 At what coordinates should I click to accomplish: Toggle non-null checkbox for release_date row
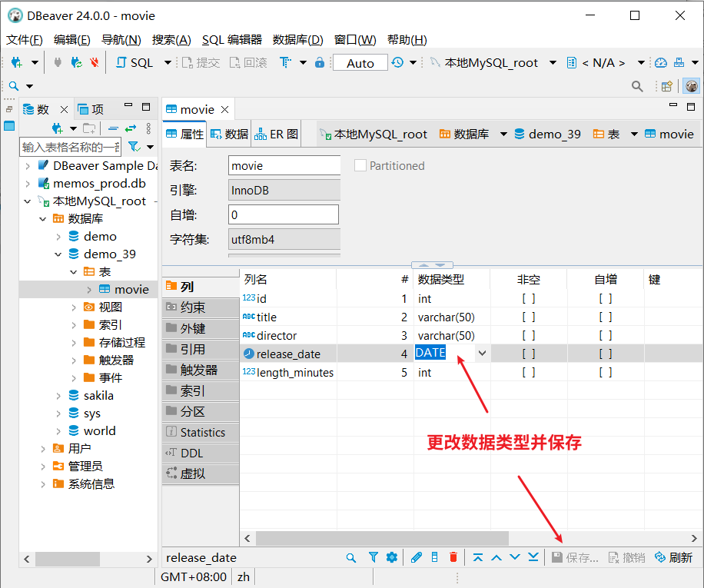point(529,354)
